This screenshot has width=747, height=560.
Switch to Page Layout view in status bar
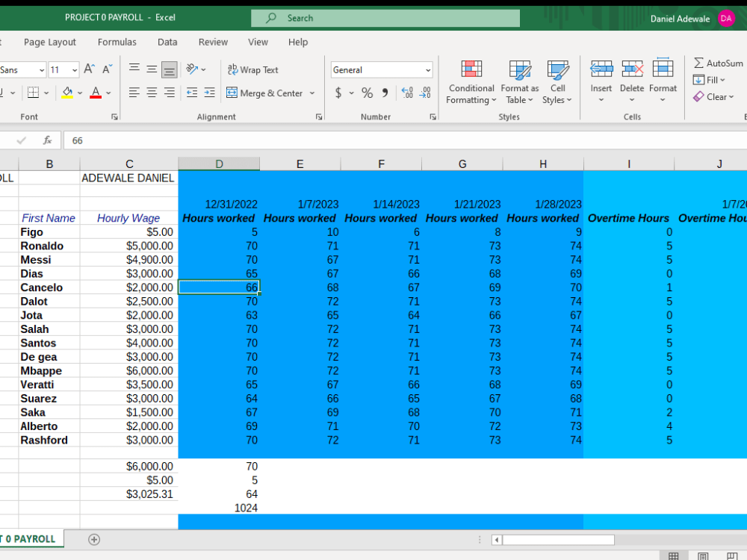(x=703, y=556)
